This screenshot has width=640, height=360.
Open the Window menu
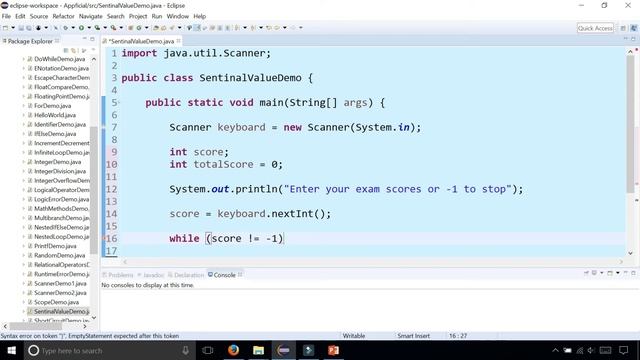(178, 16)
